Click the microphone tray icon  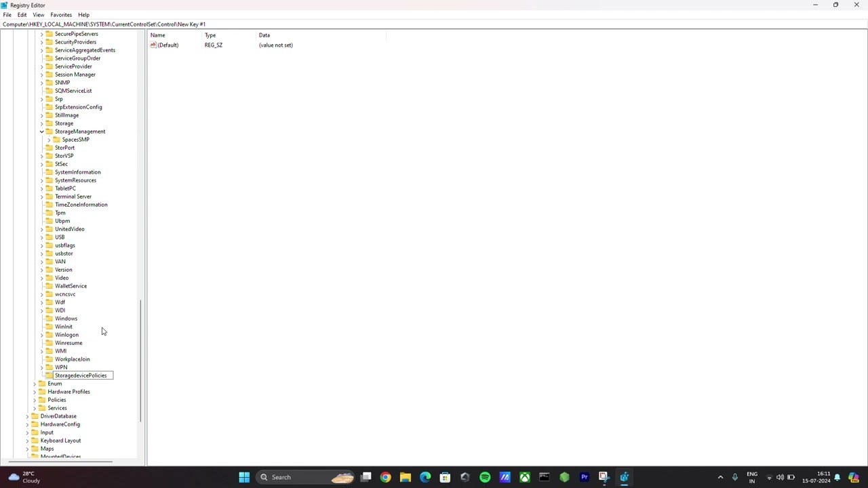click(x=734, y=477)
